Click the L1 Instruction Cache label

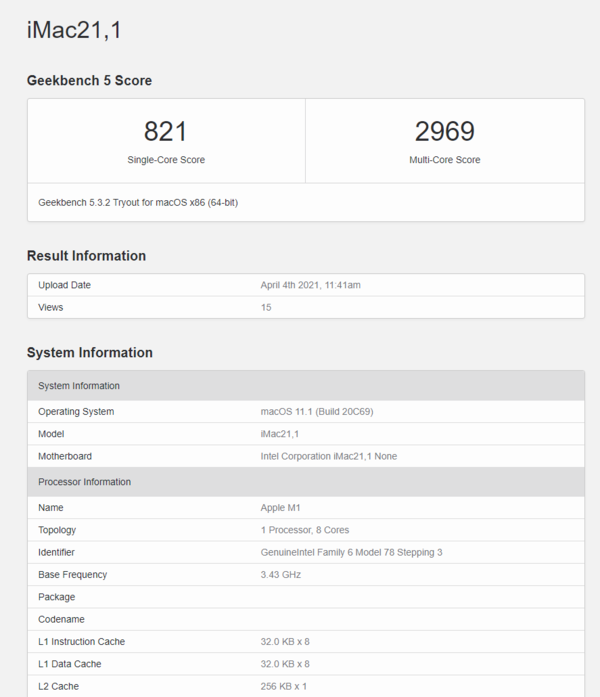click(x=81, y=641)
